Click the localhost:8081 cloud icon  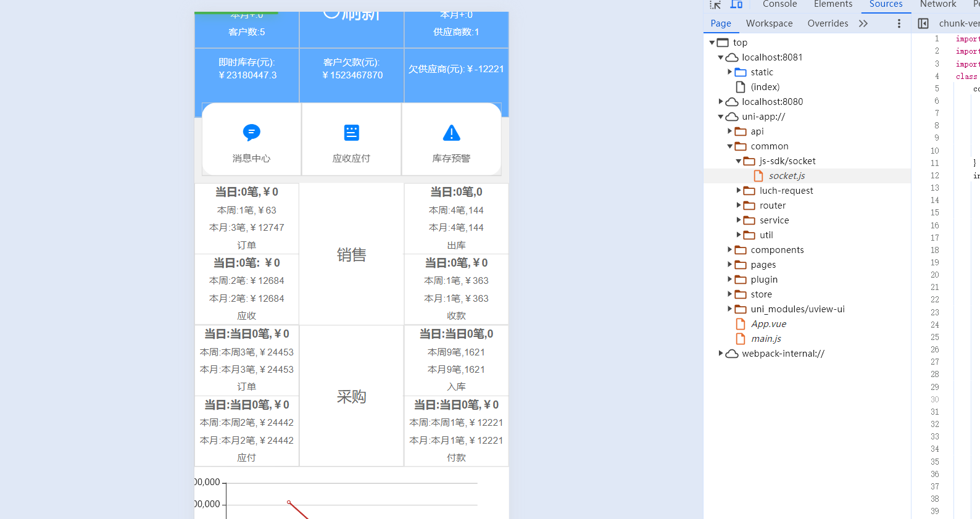[732, 57]
